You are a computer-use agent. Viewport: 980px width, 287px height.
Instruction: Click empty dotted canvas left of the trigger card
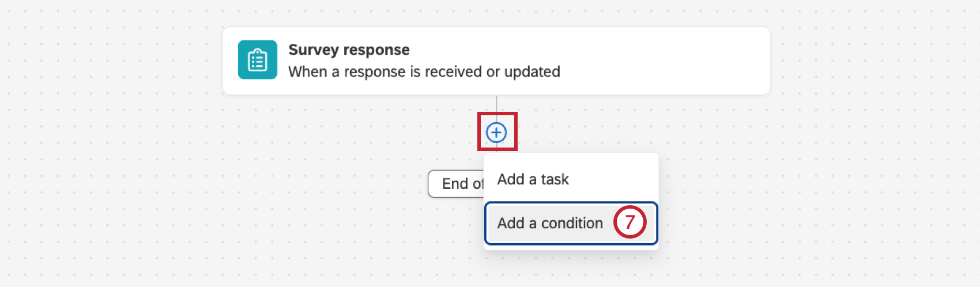pos(115,63)
